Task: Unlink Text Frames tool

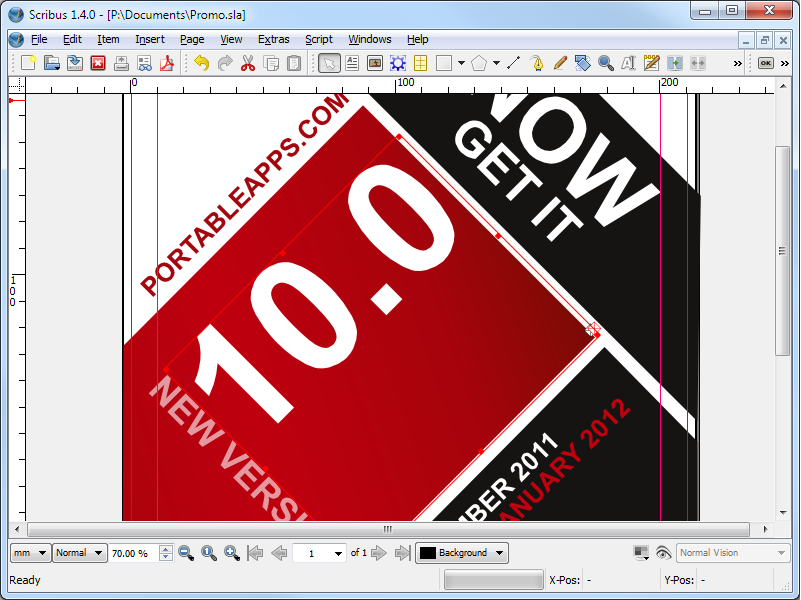Action: (x=698, y=63)
